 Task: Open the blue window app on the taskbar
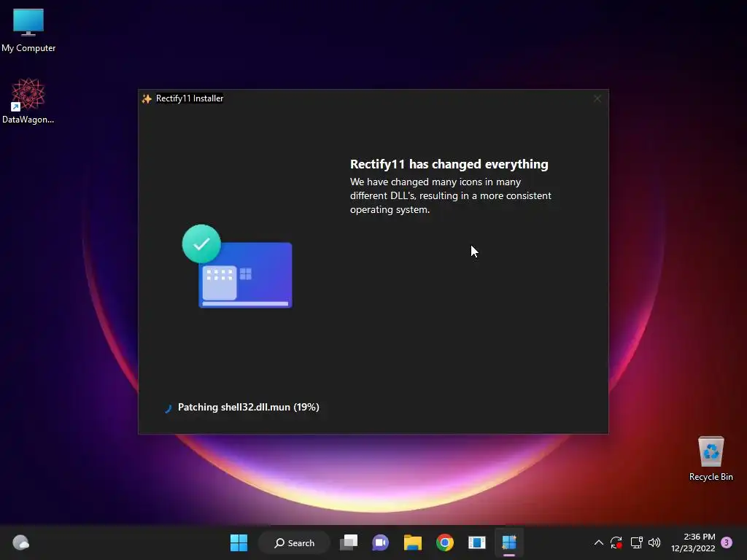(x=476, y=542)
